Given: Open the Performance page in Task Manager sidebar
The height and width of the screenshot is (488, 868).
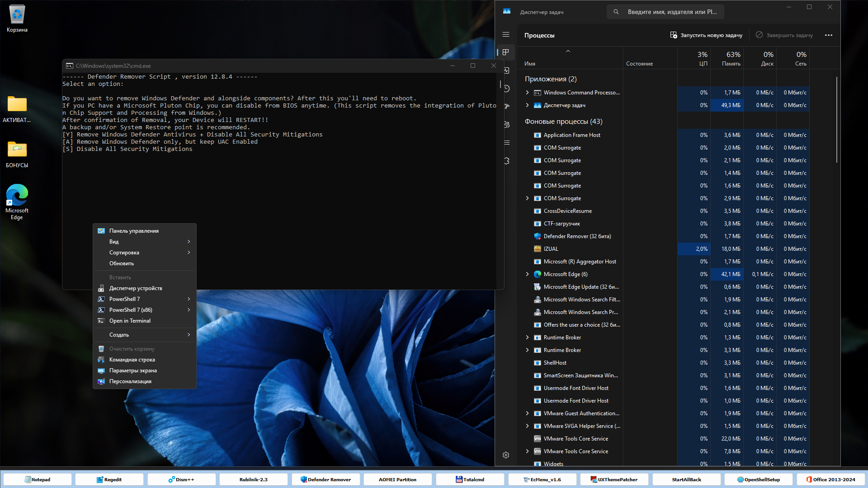Looking at the screenshot, I should pyautogui.click(x=506, y=70).
